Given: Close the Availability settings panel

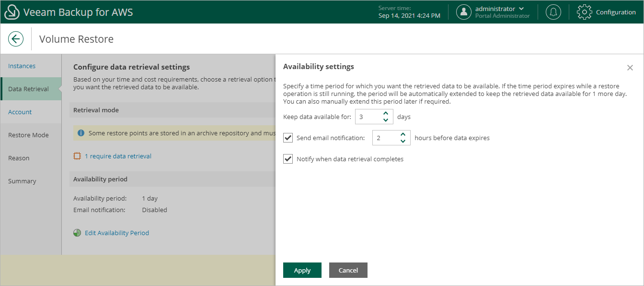Looking at the screenshot, I should (x=630, y=68).
